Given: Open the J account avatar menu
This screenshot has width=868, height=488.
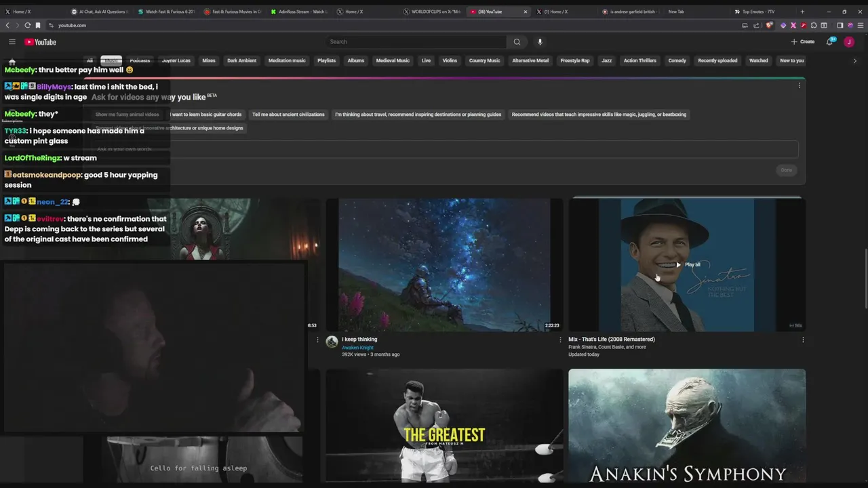Looking at the screenshot, I should pyautogui.click(x=849, y=42).
